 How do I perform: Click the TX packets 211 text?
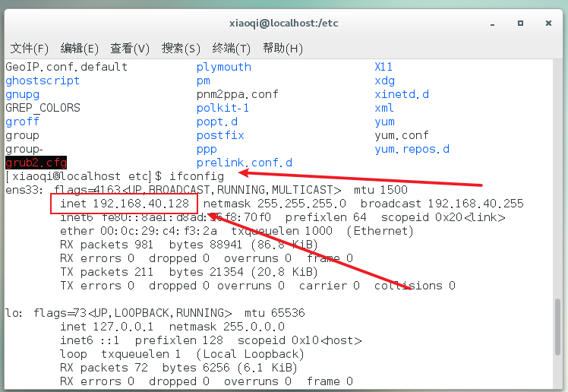[106, 272]
